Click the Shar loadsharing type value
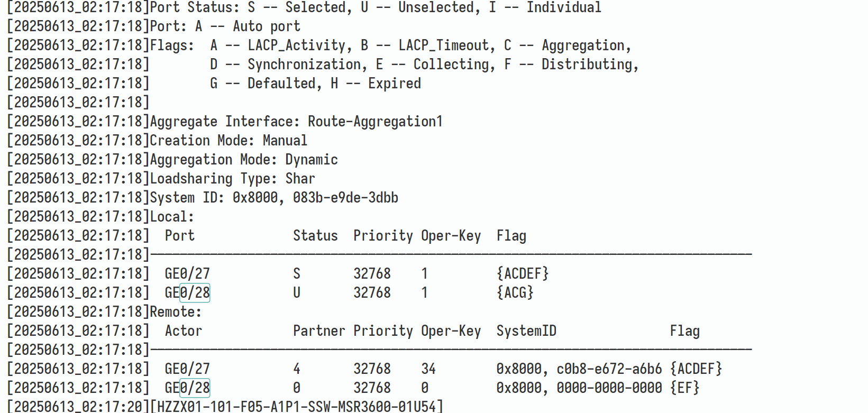The width and height of the screenshot is (868, 413). 300,178
